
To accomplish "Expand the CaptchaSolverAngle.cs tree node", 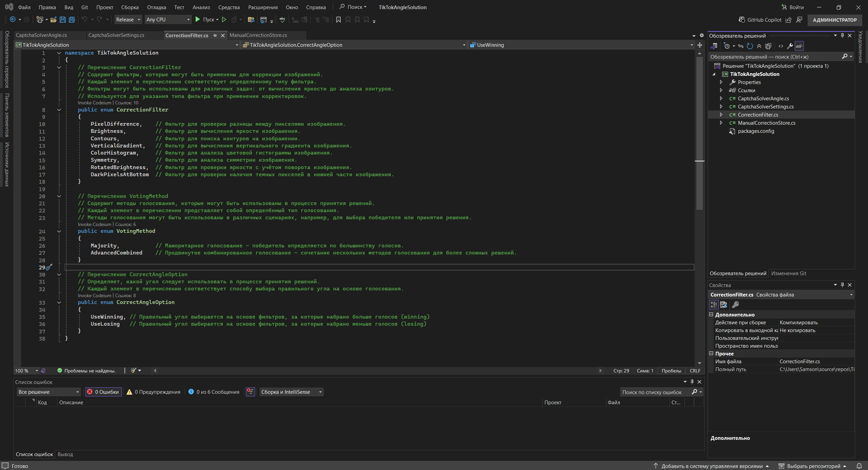I will (721, 98).
